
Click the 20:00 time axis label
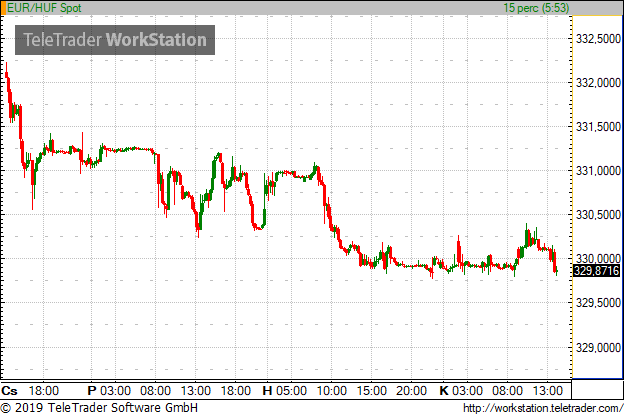tap(411, 391)
